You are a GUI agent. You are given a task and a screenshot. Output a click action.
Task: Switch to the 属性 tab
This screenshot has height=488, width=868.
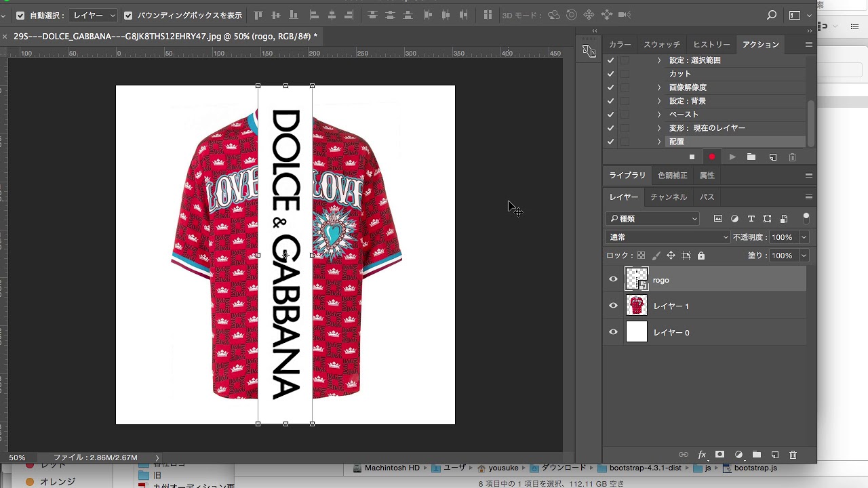tap(707, 176)
